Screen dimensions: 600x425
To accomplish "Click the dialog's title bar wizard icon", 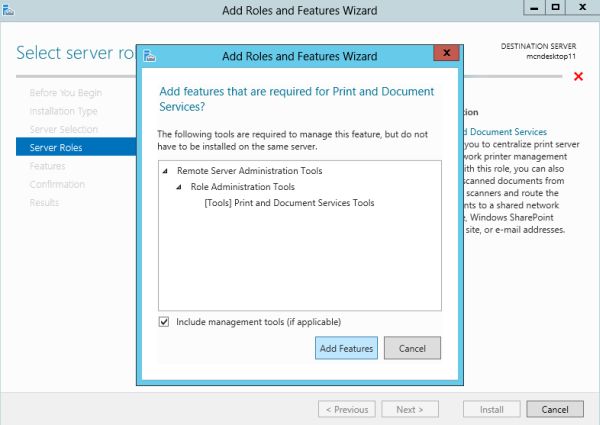I will [x=150, y=56].
